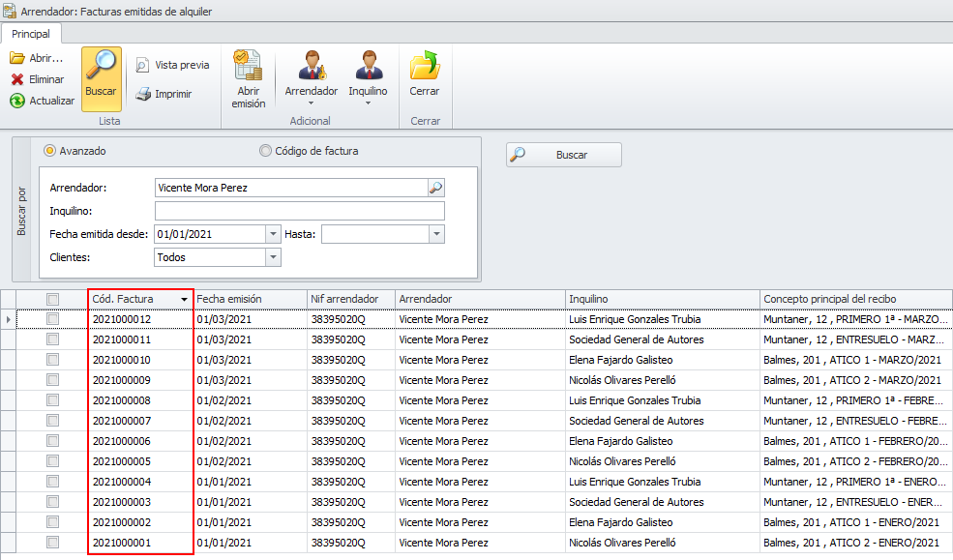Click the Eliminar red X icon
The image size is (953, 560).
(17, 79)
